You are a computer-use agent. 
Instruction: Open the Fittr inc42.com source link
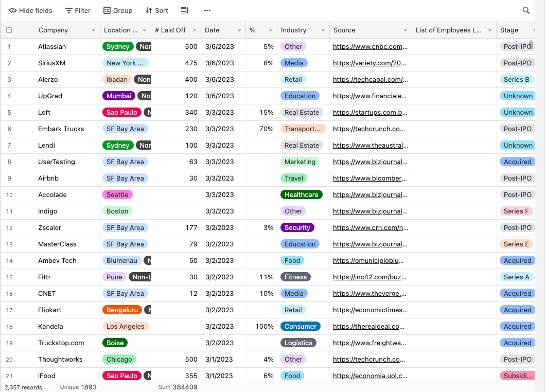[x=369, y=277]
